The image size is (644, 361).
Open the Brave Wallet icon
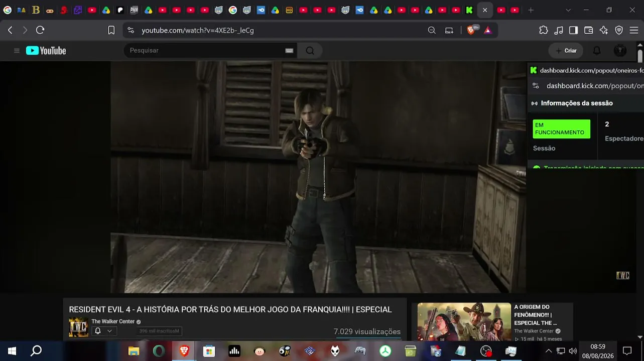point(589,30)
